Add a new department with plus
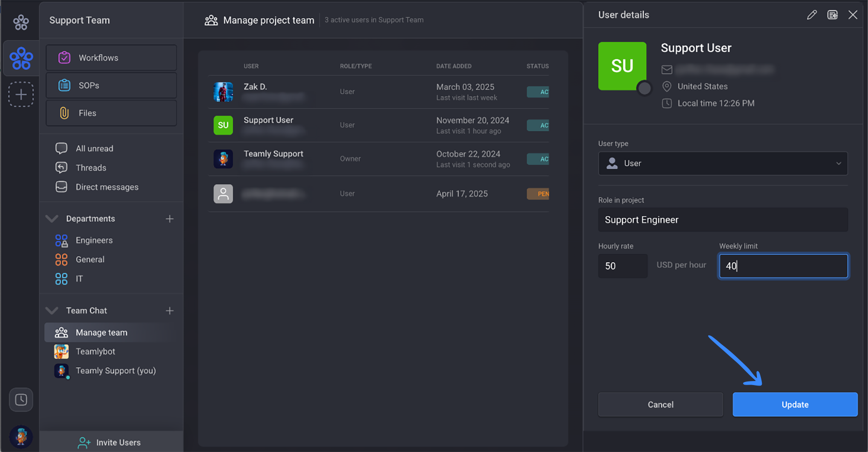 [169, 219]
